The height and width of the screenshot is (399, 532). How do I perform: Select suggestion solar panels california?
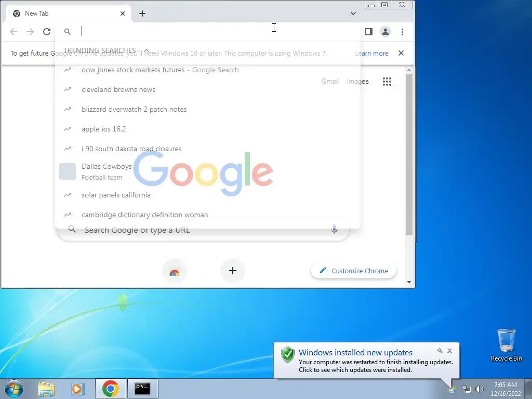[x=208, y=195]
